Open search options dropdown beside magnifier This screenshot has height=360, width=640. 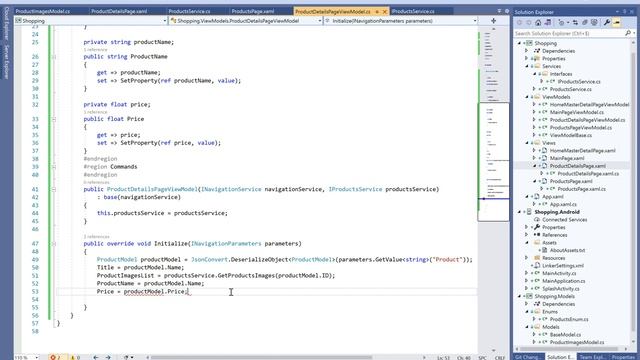point(634,33)
